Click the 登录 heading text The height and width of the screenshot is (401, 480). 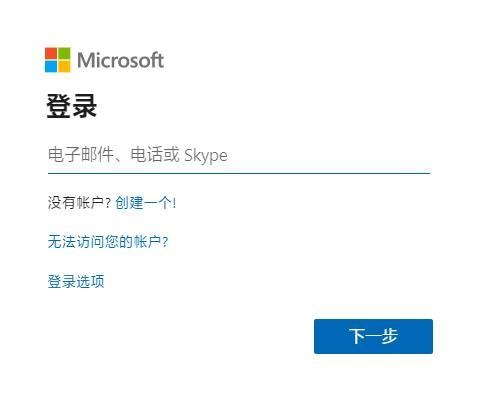coord(72,106)
